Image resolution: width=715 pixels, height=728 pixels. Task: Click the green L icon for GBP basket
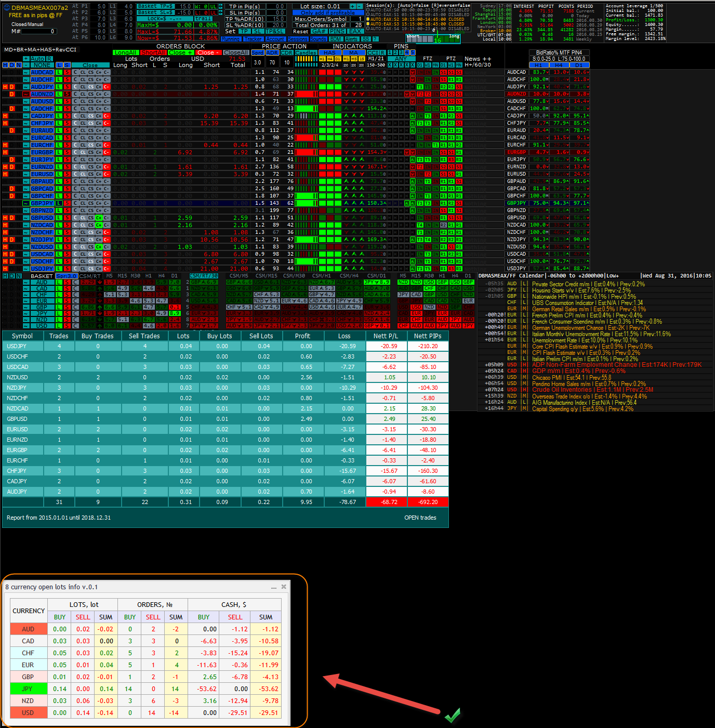59,307
